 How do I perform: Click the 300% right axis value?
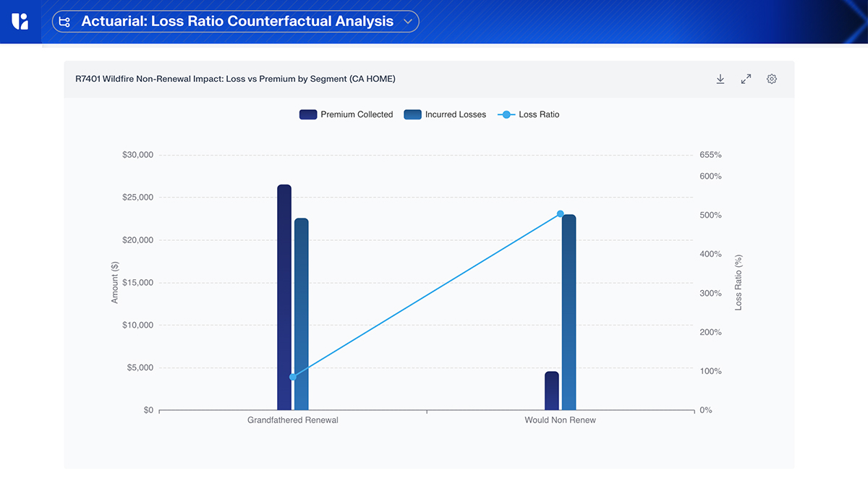click(710, 293)
